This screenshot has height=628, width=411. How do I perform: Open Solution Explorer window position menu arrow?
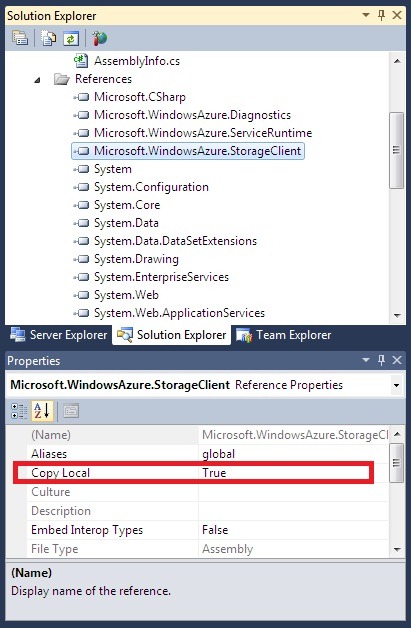click(365, 15)
